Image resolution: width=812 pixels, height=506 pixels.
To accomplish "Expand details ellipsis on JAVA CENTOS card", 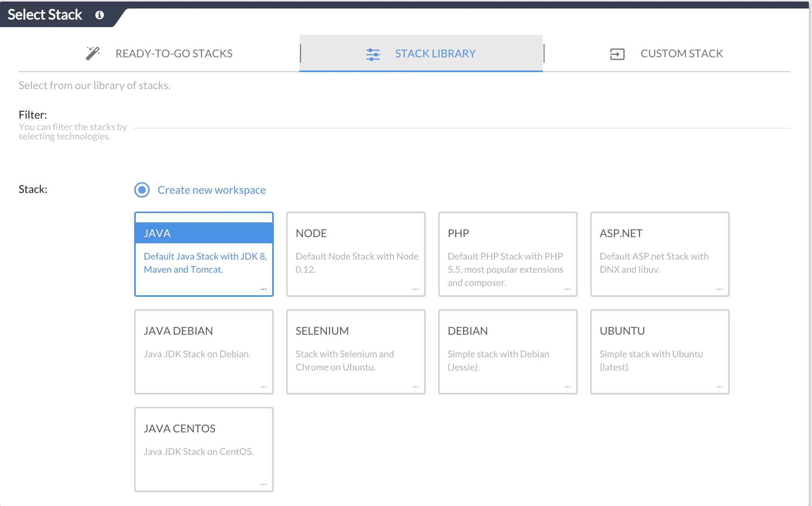I will (264, 484).
